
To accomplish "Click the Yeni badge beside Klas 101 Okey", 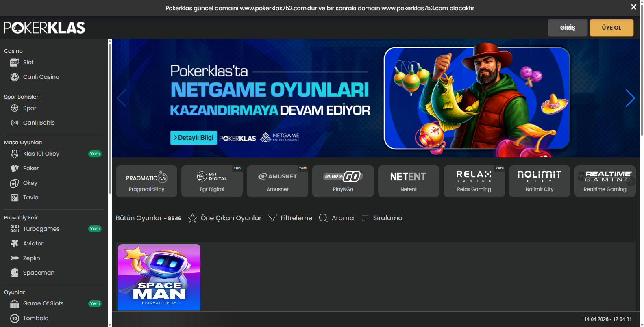I will pos(95,154).
